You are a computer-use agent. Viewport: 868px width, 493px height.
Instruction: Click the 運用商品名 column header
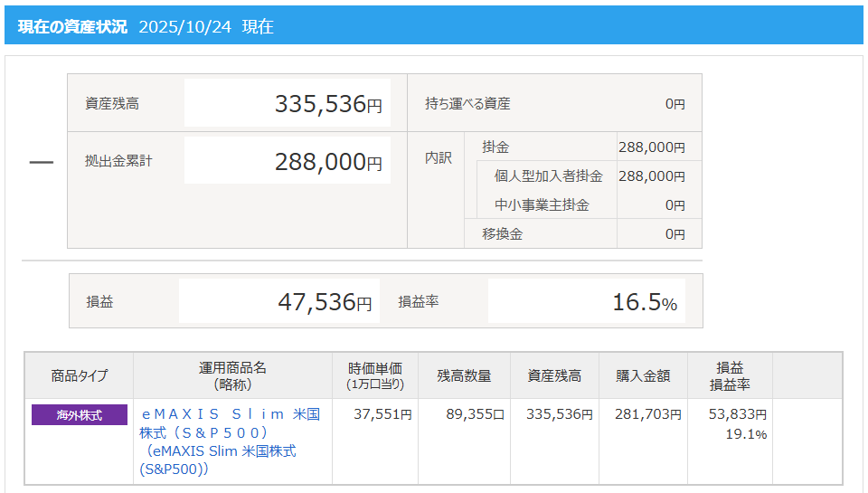[232, 375]
